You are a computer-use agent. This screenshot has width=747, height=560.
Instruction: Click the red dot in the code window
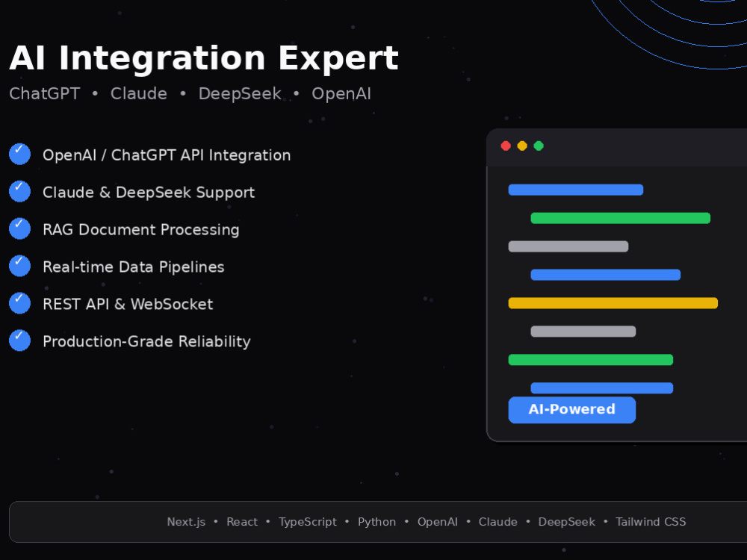[506, 146]
